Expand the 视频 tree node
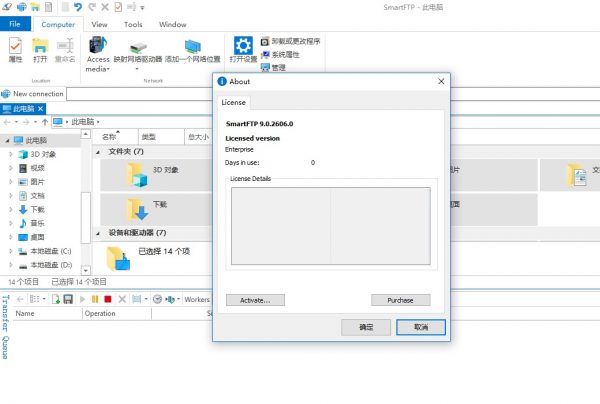Image resolution: width=600 pixels, height=404 pixels. [x=11, y=168]
